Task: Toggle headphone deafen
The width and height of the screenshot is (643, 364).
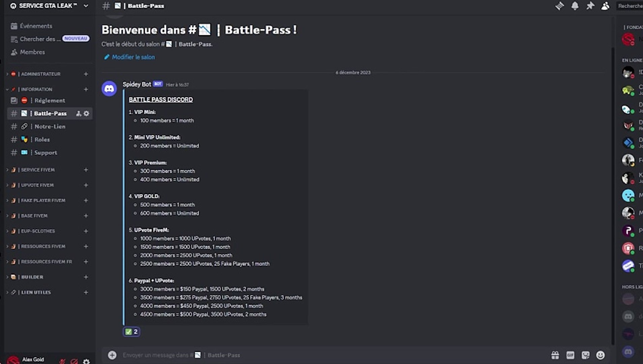Action: pos(74,361)
